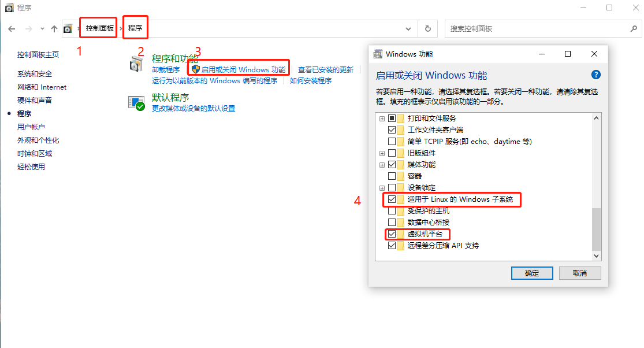Screen dimensions: 644x348
Task: Expand the 媒体功能 node
Action: pyautogui.click(x=382, y=165)
